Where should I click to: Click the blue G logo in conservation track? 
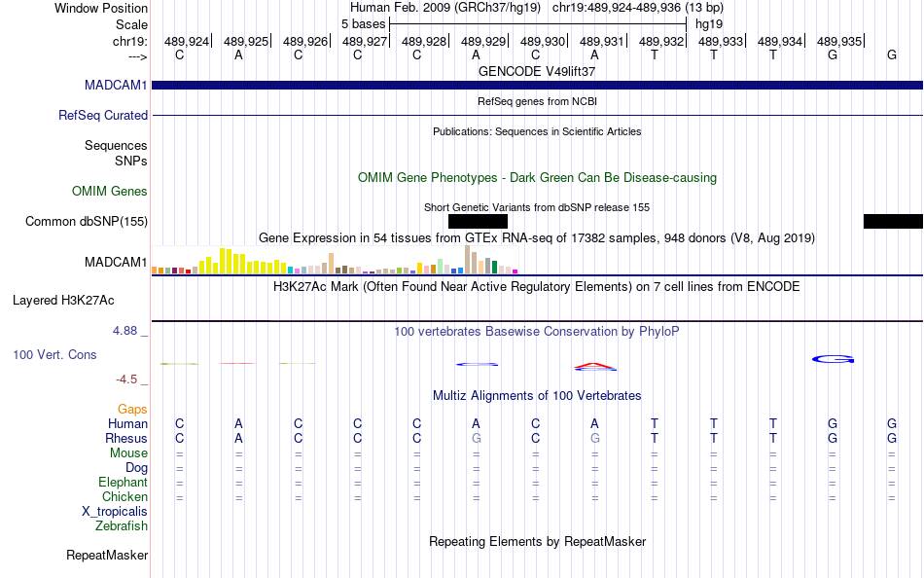pos(833,359)
